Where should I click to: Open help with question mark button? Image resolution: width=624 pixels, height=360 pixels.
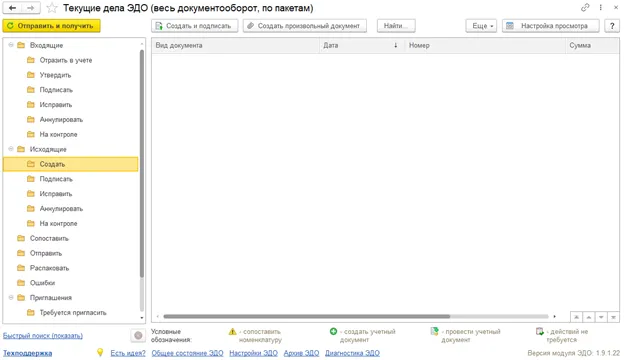[x=612, y=26]
